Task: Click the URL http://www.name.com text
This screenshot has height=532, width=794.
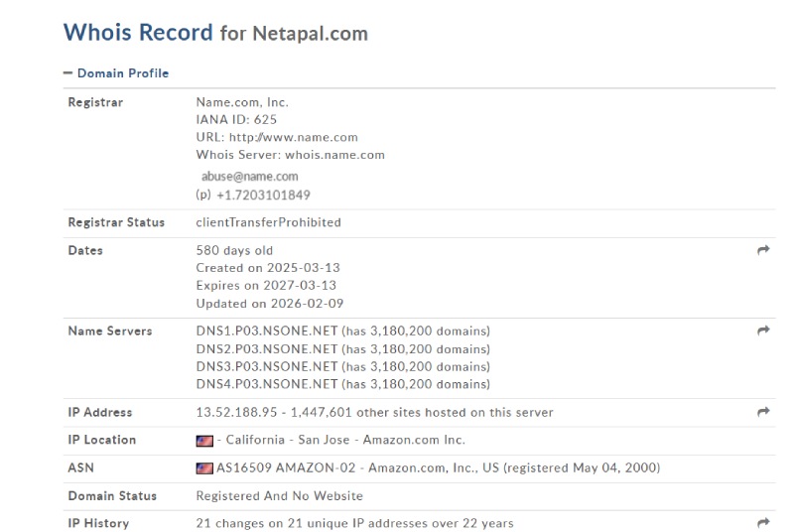Action: click(x=277, y=137)
